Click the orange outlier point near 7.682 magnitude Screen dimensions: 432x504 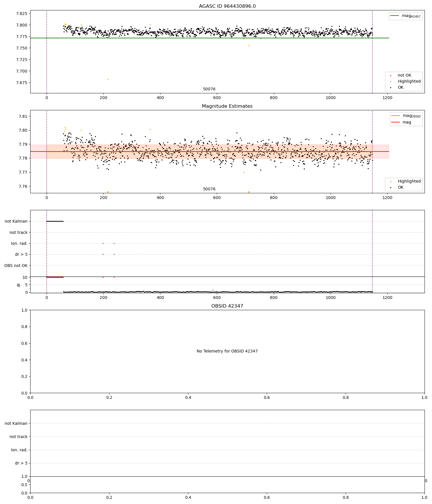pyautogui.click(x=108, y=79)
